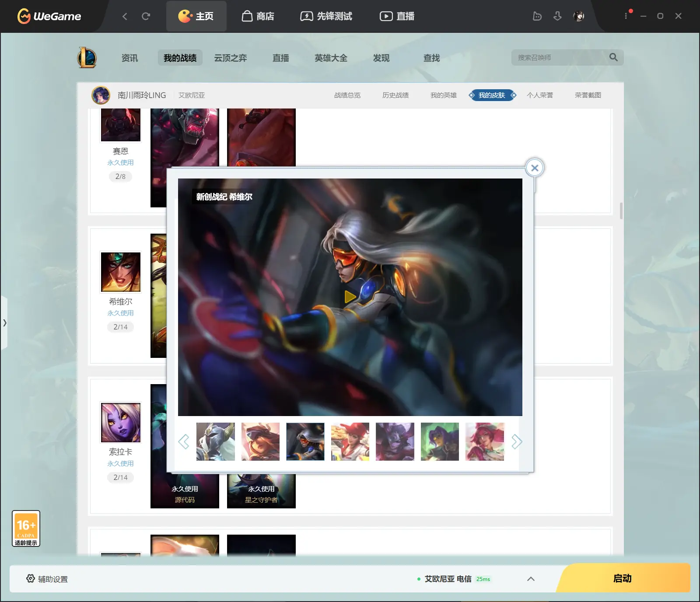The width and height of the screenshot is (700, 602).
Task: Click the WeGame logo
Action: (x=49, y=16)
